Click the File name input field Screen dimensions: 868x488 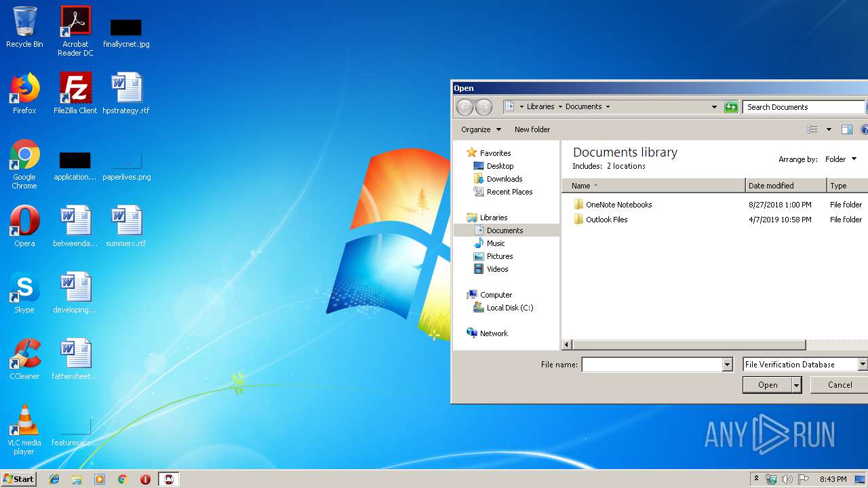[x=652, y=365]
